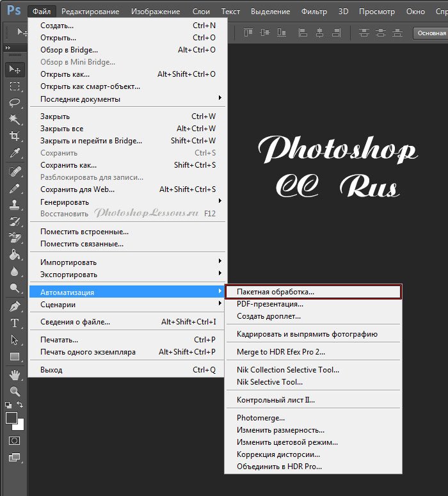Change the screen mode
Screen dimensions: 448x496
click(x=14, y=458)
